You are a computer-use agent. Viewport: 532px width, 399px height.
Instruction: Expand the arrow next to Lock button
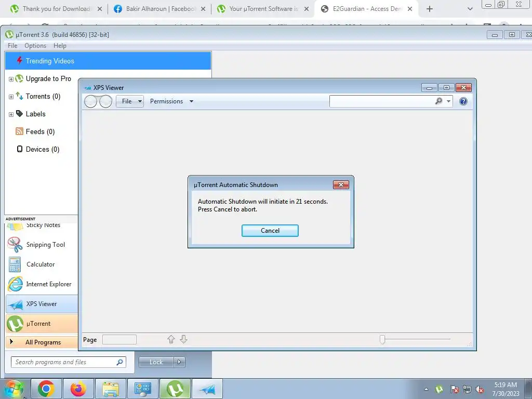pos(179,362)
